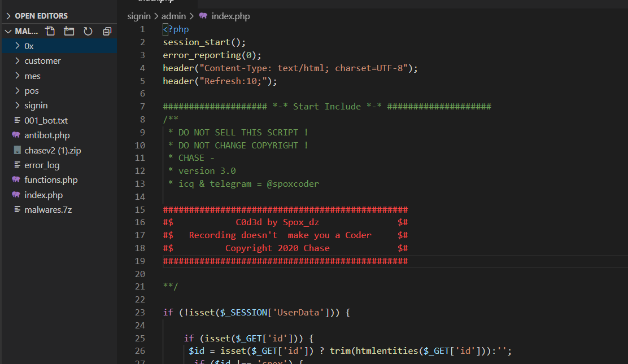
Task: Click the New File icon in Explorer
Action: (x=50, y=31)
